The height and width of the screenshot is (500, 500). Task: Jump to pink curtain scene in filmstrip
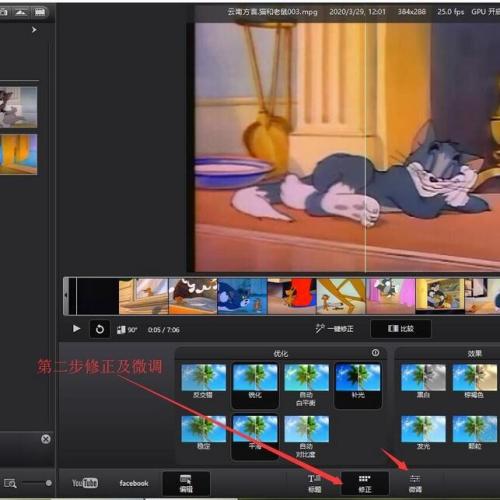(x=391, y=296)
